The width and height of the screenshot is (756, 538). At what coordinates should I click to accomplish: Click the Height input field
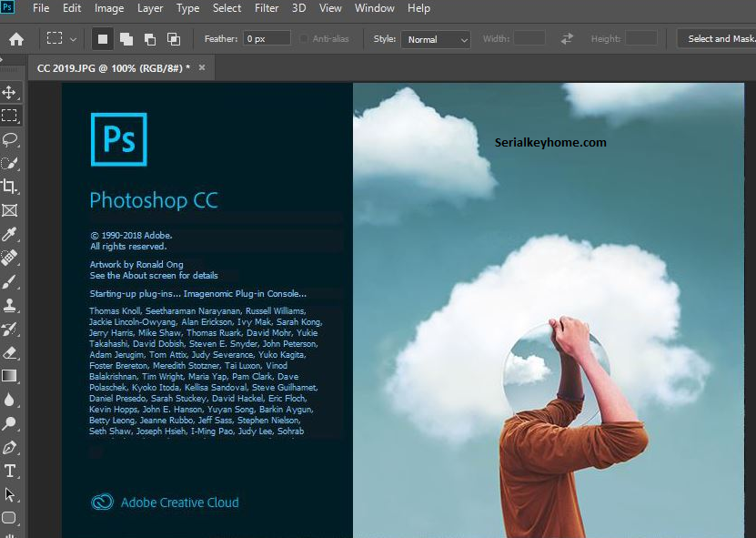coord(641,38)
